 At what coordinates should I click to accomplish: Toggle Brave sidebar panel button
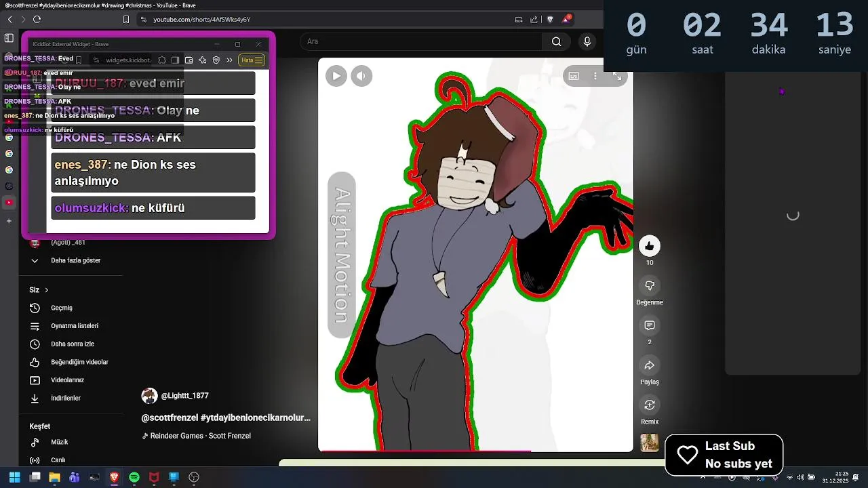(x=9, y=38)
